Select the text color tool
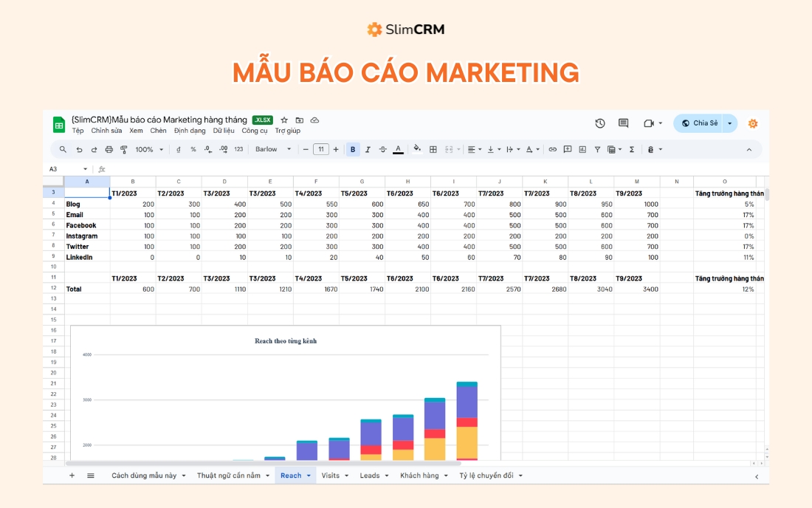The image size is (812, 508). coord(398,149)
